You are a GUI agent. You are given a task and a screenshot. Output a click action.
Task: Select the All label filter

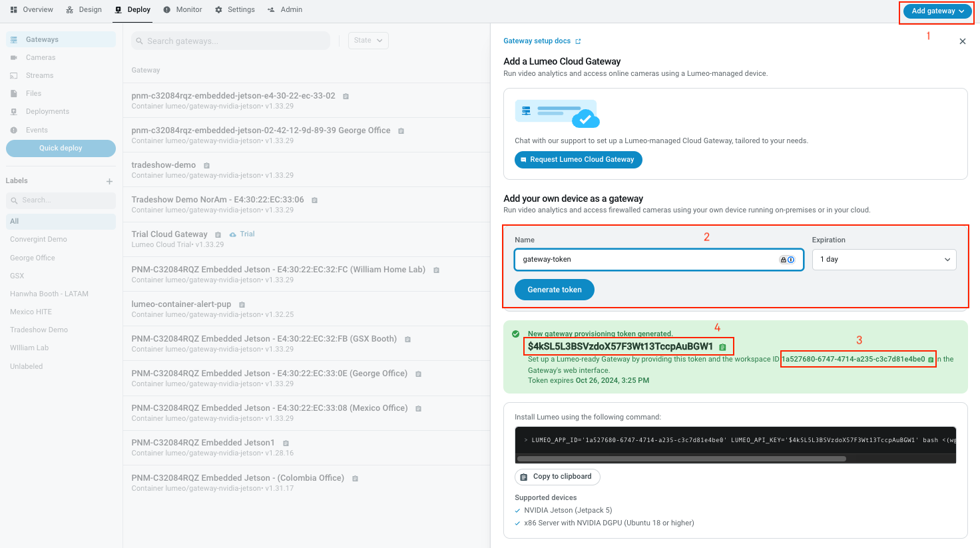(x=61, y=222)
